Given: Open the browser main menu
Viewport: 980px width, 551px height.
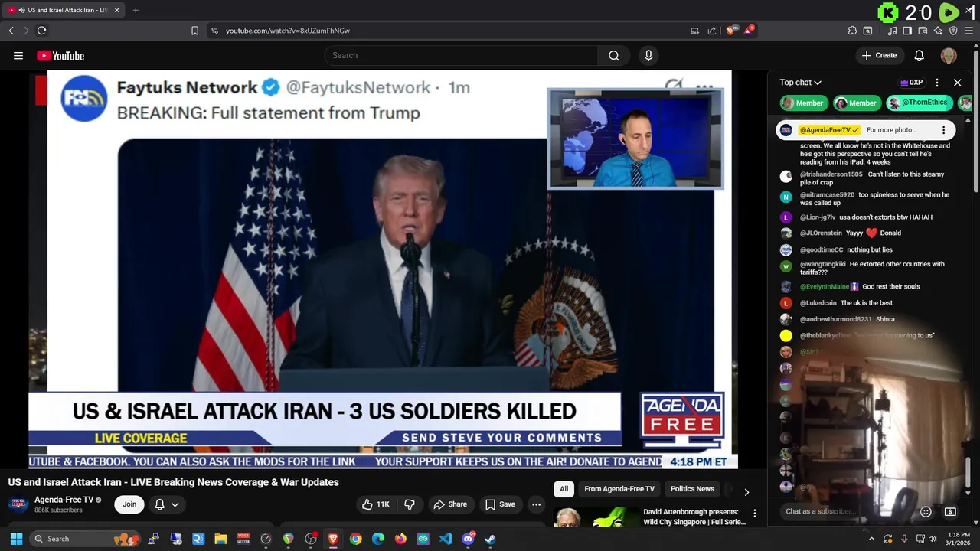Looking at the screenshot, I should click(x=969, y=31).
